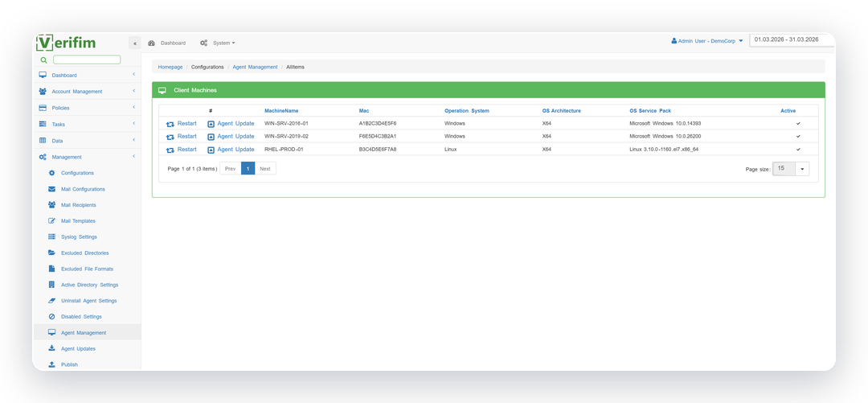Sort by OS Architecture column header
This screenshot has width=868, height=403.
pyautogui.click(x=561, y=111)
